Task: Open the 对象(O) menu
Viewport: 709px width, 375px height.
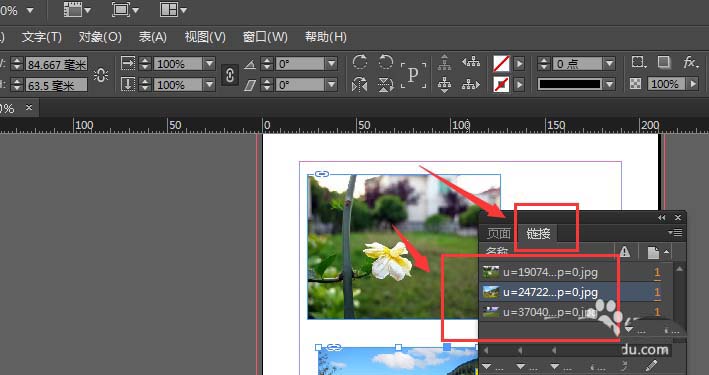Action: (x=100, y=37)
